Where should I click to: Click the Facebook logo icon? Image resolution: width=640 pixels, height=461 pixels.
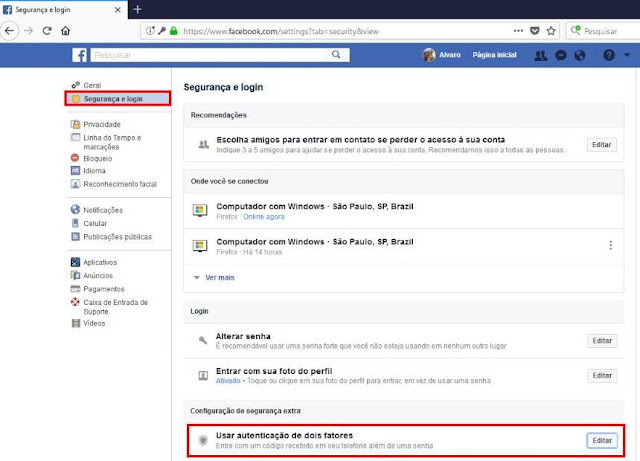[80, 55]
